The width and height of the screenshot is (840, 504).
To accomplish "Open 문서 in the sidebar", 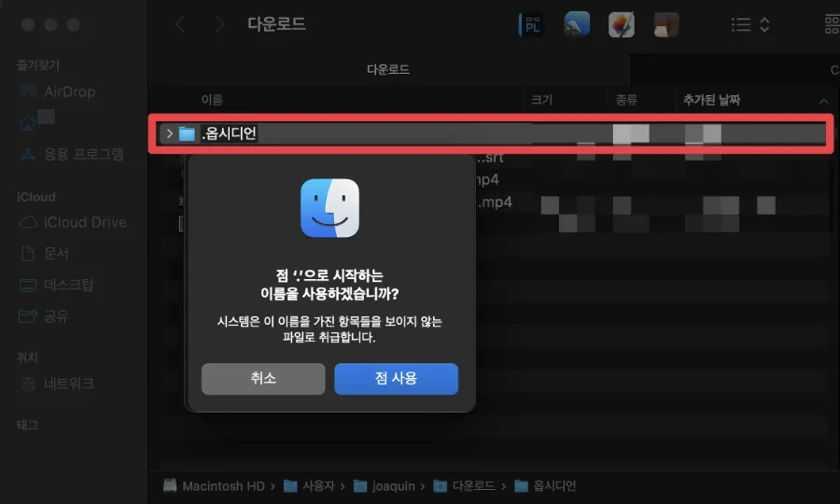I will [44, 253].
